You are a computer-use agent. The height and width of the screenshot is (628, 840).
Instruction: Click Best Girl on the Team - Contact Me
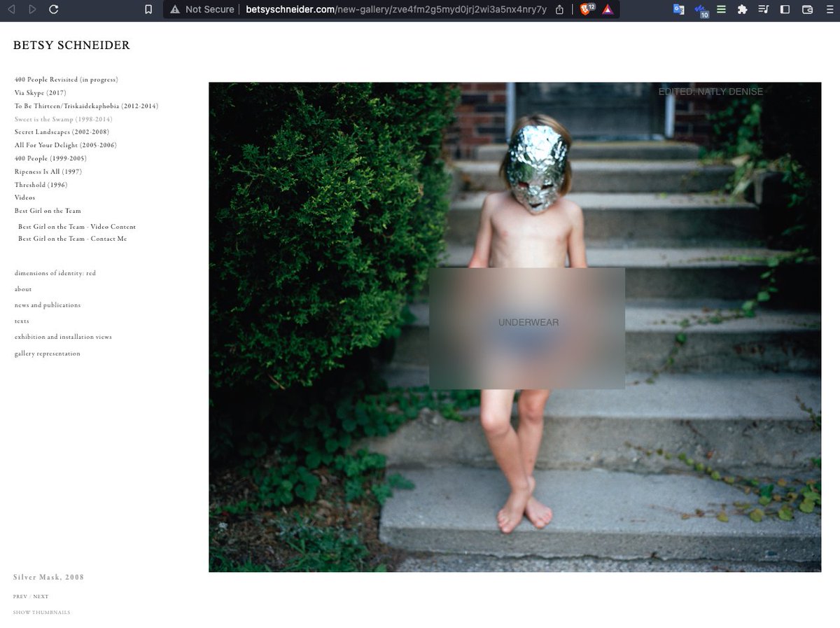point(72,239)
